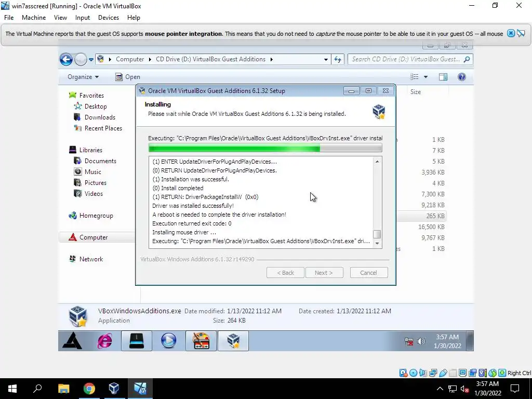This screenshot has height=399, width=532.
Task: Open Pictures library
Action: tap(95, 182)
